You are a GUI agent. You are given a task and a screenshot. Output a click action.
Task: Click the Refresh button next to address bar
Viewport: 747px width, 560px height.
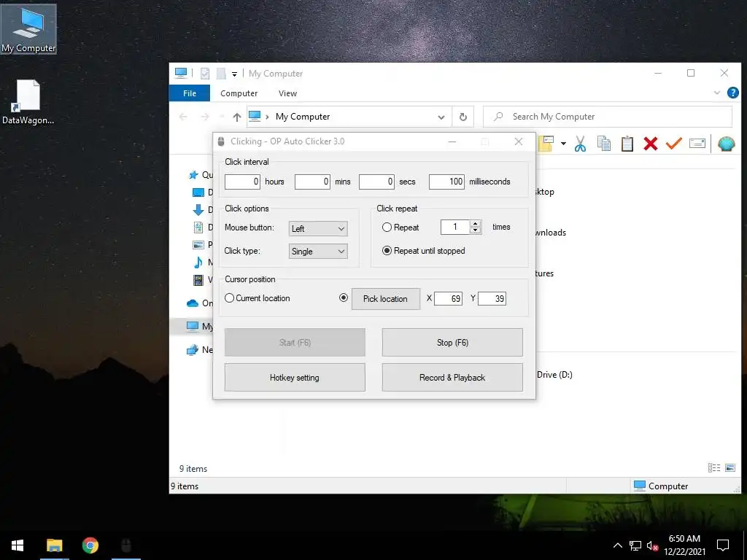click(x=462, y=117)
